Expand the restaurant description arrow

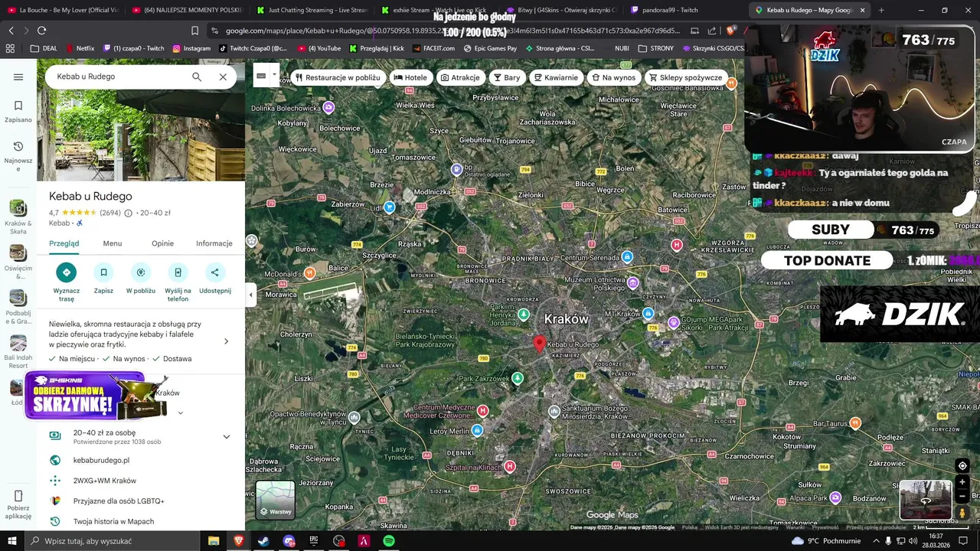tap(226, 341)
